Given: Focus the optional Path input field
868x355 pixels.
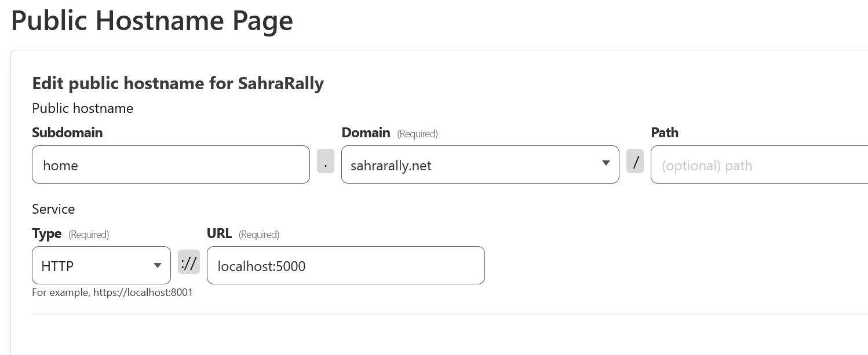Looking at the screenshot, I should point(759,165).
